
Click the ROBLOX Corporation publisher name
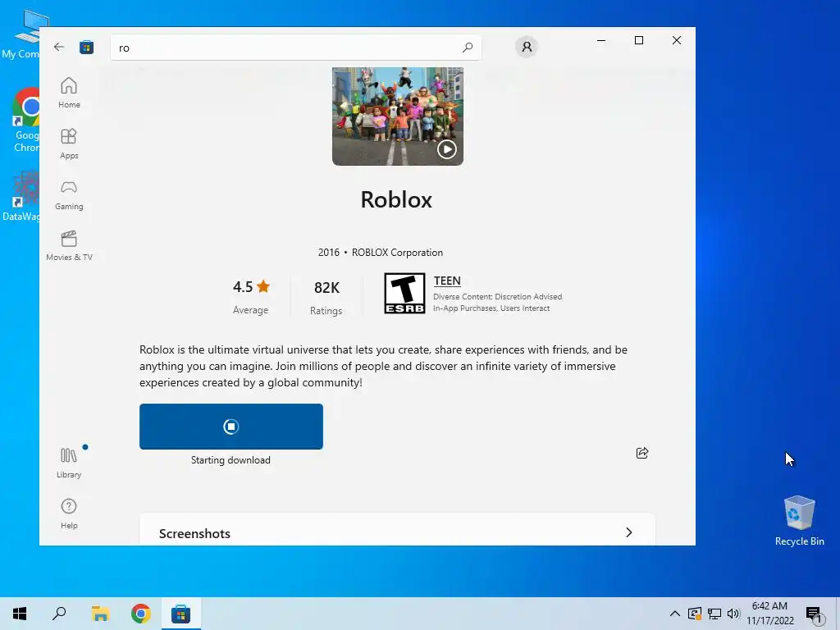[x=397, y=253]
